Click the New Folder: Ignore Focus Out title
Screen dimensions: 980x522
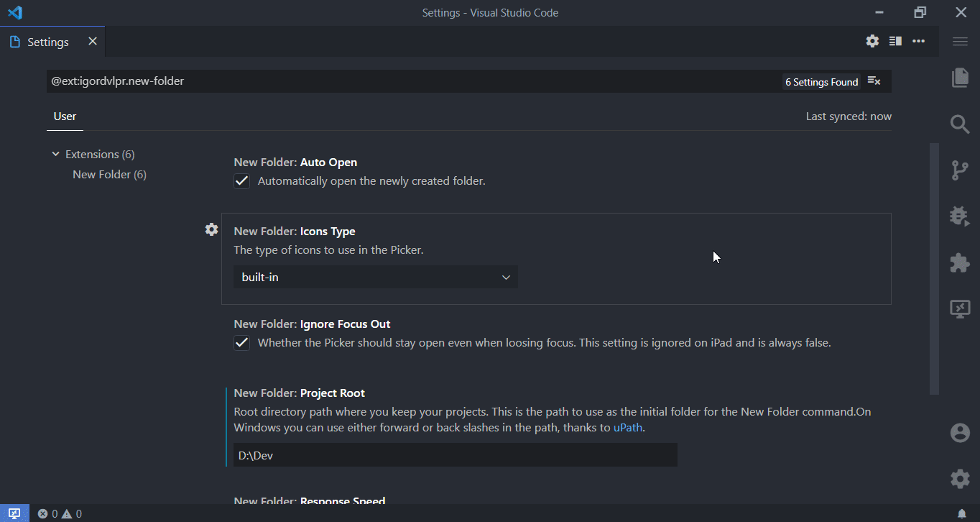[312, 324]
